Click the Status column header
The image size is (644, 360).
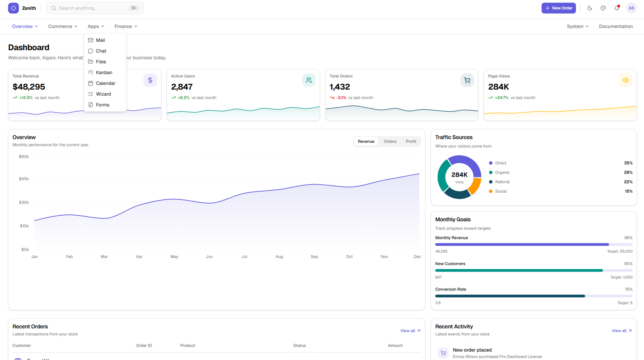pos(299,346)
